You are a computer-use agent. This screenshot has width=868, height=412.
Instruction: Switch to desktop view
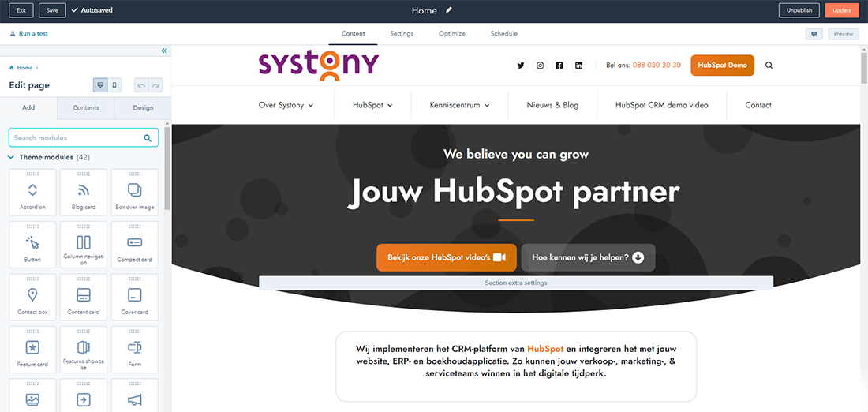coord(100,85)
